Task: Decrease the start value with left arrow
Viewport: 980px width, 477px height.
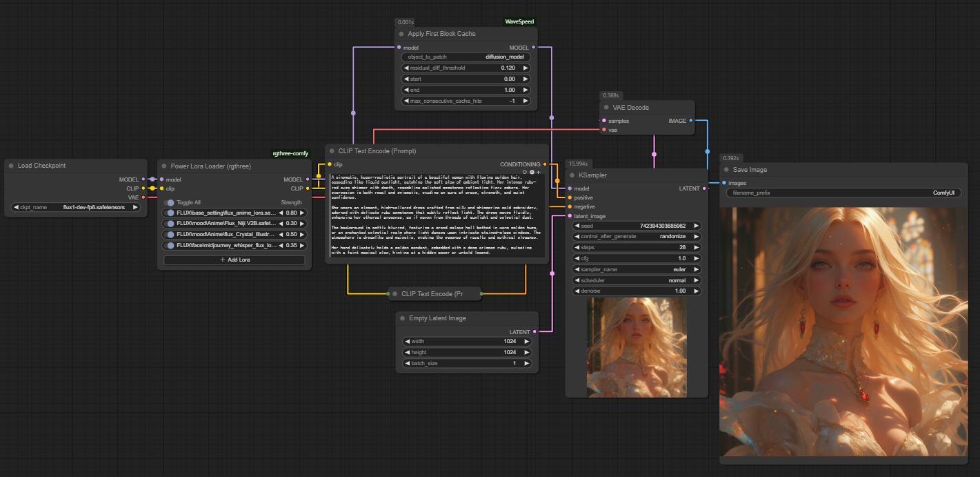Action: 406,79
